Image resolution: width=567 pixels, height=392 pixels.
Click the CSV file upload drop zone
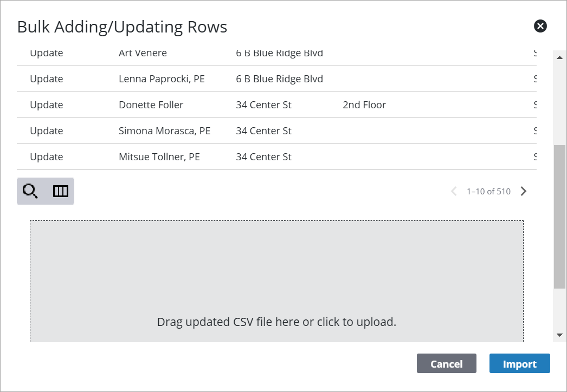276,282
